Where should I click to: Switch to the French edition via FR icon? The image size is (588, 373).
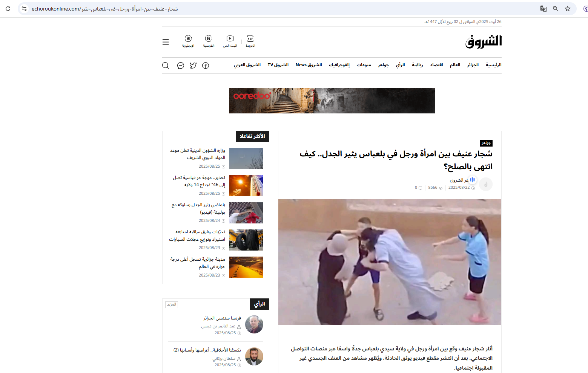(x=208, y=39)
